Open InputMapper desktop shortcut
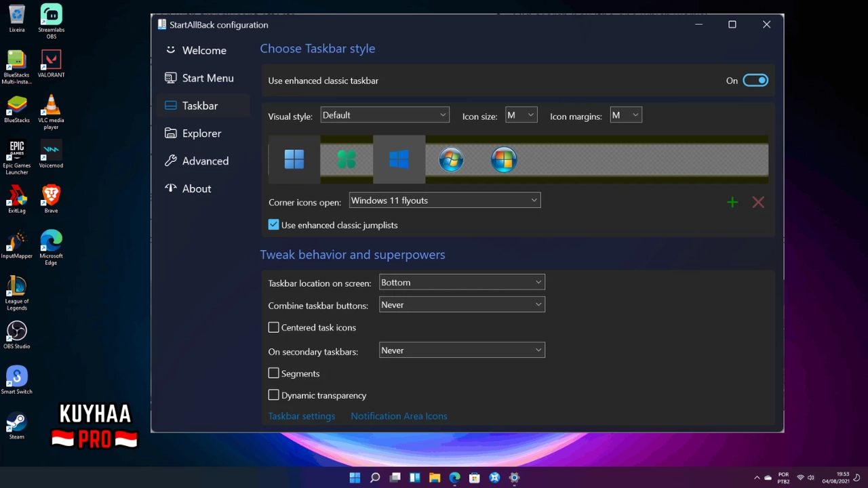 (17, 245)
